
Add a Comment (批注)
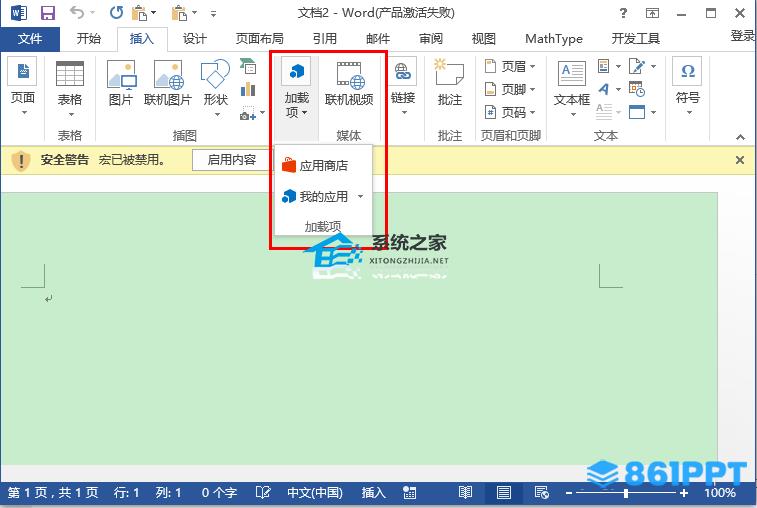click(449, 82)
